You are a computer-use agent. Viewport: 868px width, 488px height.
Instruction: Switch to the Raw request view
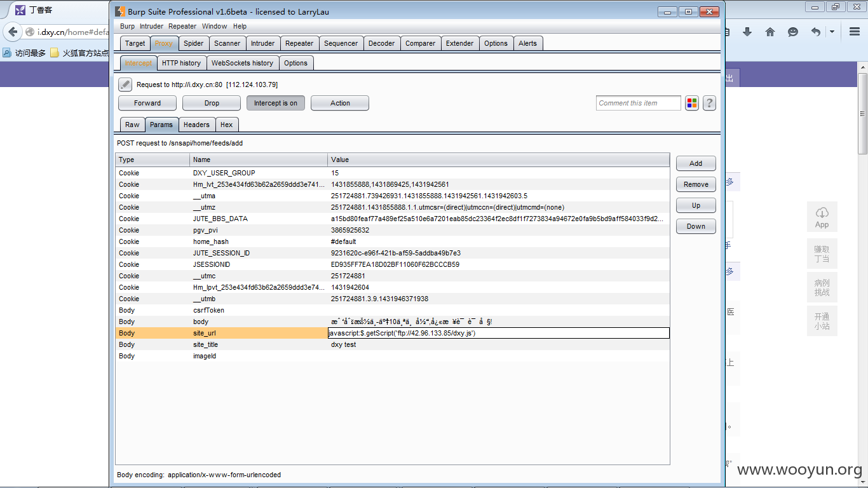tap(132, 125)
